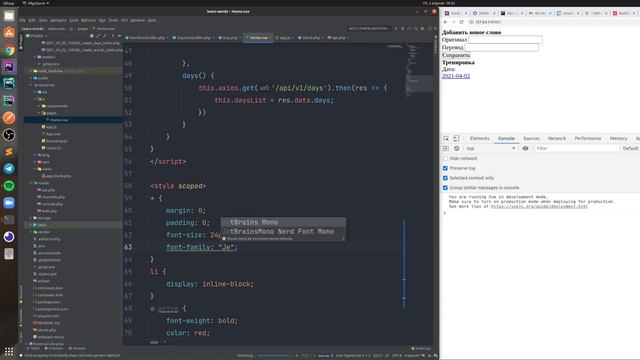This screenshot has width=640, height=360.
Task: Open Ubuntu Software from the dock
Action: pyautogui.click(x=9, y=33)
